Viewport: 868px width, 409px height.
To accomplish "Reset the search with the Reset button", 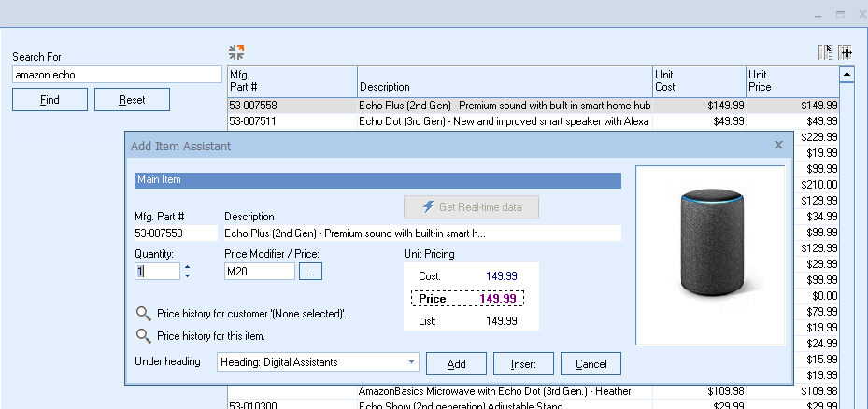I will click(x=132, y=100).
